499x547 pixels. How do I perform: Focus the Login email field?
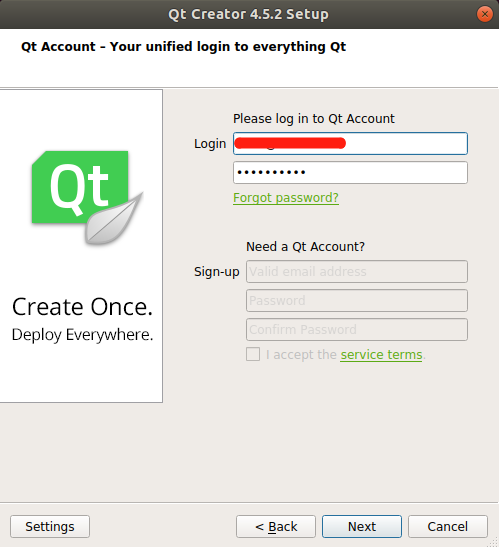pyautogui.click(x=350, y=143)
